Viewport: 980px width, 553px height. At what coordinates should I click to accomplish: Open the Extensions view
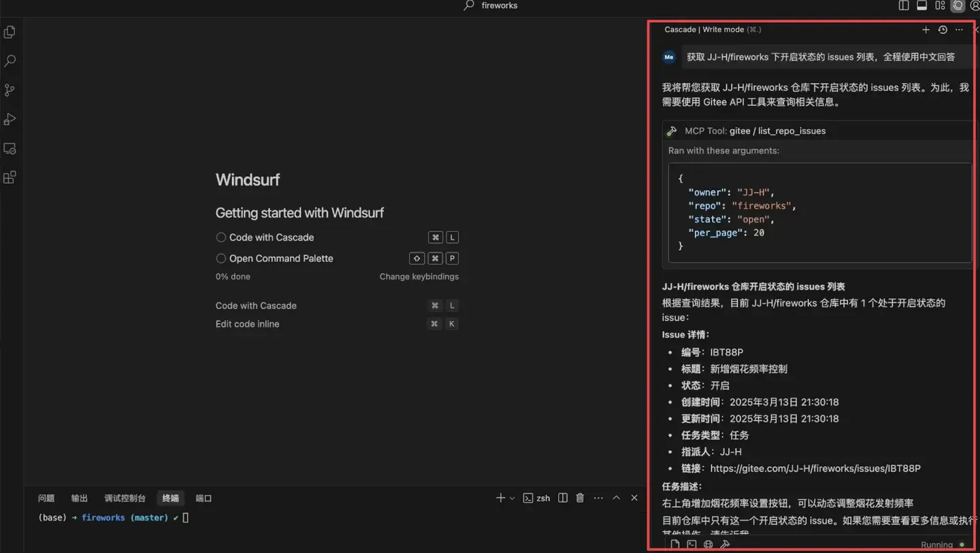click(10, 177)
